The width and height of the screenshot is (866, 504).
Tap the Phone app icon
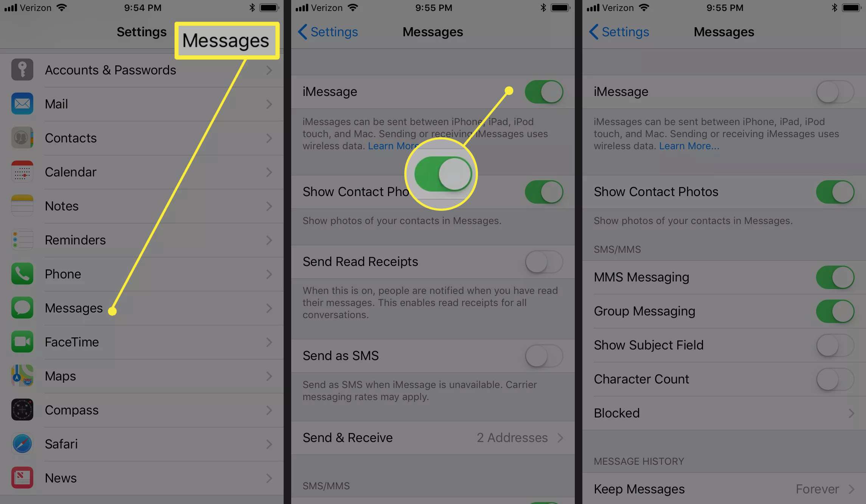(22, 274)
